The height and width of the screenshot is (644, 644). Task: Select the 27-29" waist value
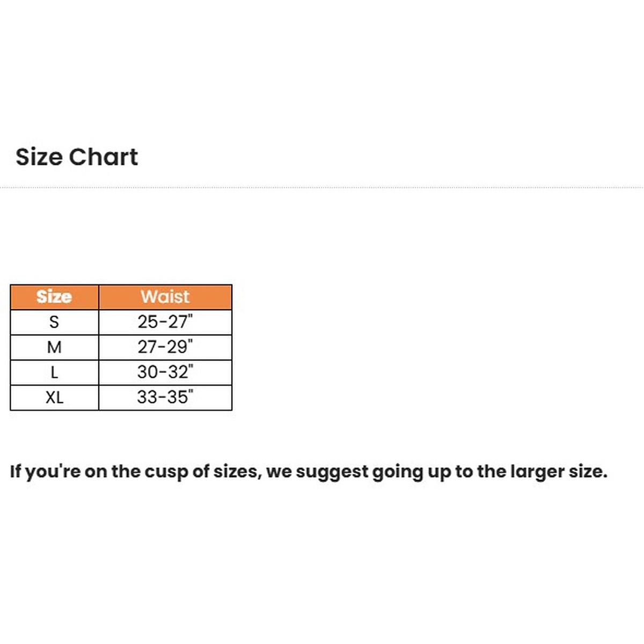click(165, 347)
